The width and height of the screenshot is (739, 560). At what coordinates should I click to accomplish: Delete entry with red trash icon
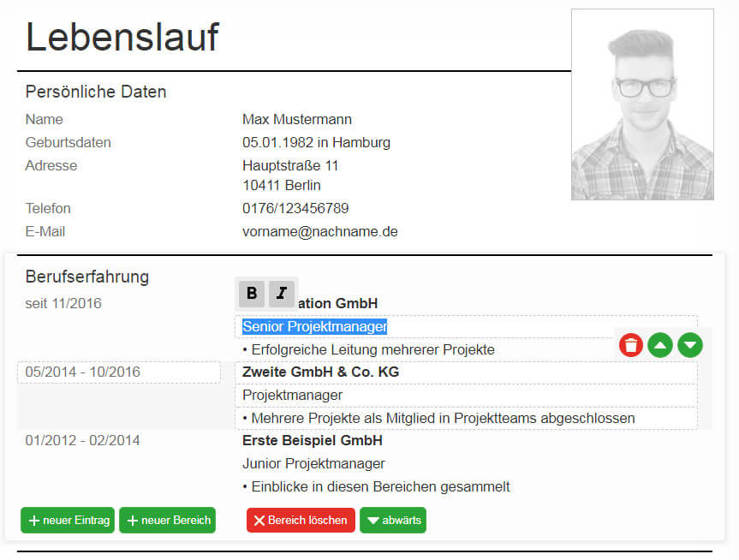click(x=631, y=345)
